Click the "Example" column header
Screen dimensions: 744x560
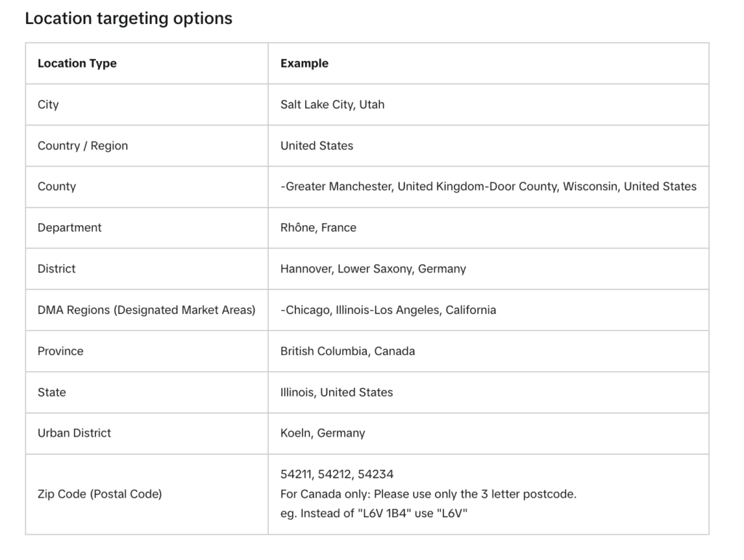304,63
